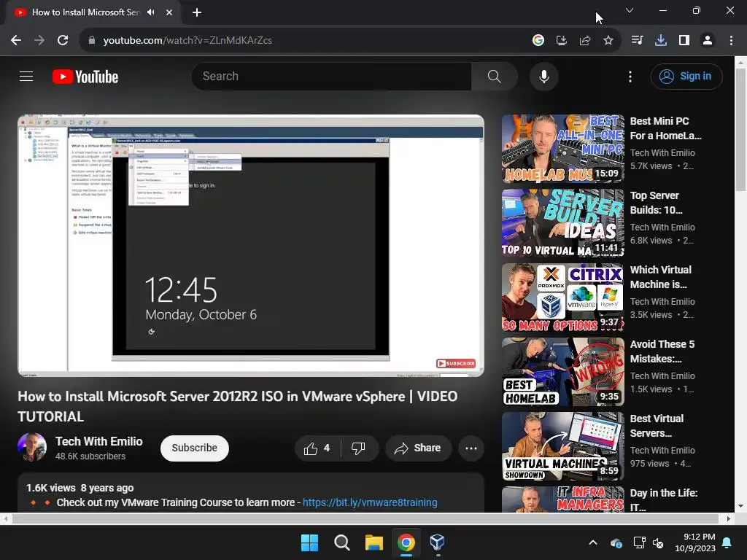Screen dimensions: 747x560
Task: Bookmark this tab with star icon
Action: pos(608,41)
